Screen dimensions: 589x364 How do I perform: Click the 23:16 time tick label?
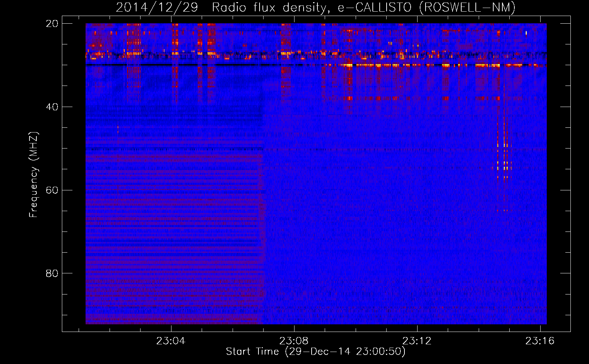click(540, 341)
